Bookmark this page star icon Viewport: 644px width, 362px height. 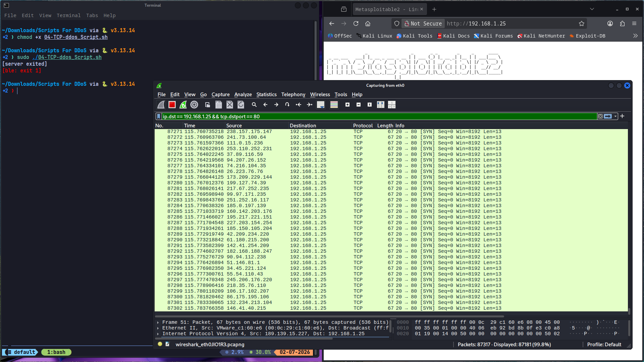tap(582, 23)
